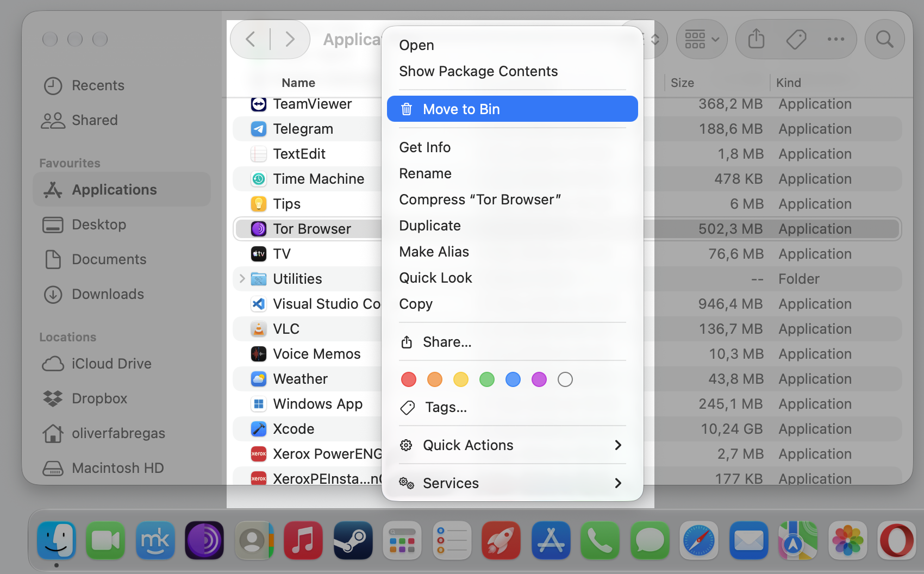The width and height of the screenshot is (924, 574).
Task: Apply the red tag color
Action: pos(409,379)
